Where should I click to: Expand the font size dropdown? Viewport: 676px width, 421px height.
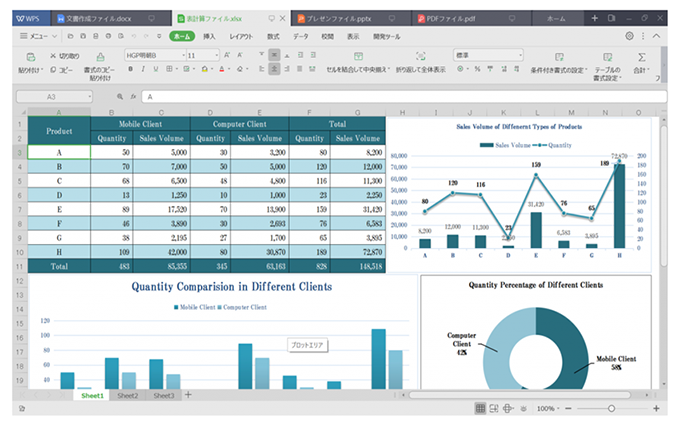pyautogui.click(x=217, y=55)
